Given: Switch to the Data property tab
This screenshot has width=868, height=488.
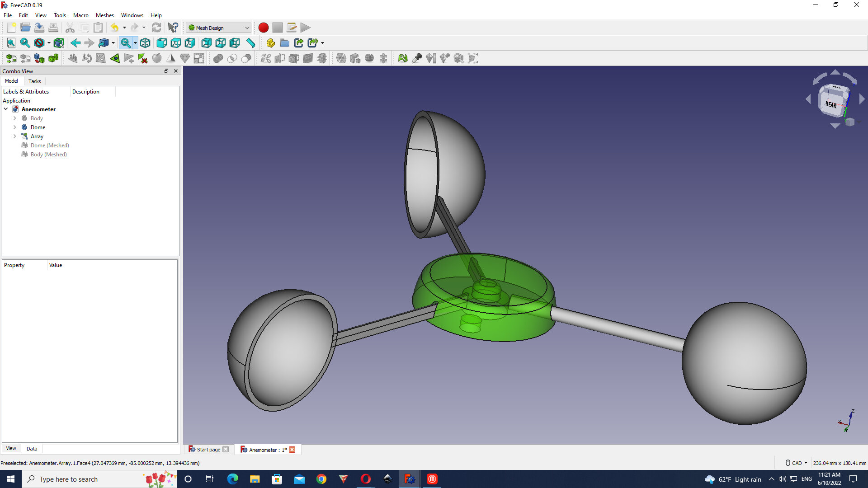Looking at the screenshot, I should [32, 449].
